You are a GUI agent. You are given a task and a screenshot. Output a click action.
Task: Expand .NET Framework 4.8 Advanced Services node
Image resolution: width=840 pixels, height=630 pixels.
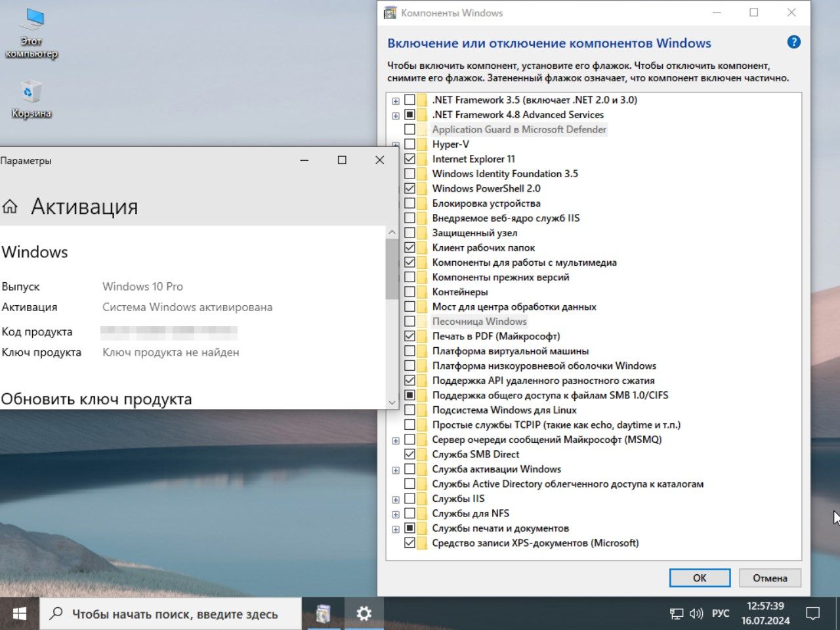(396, 115)
